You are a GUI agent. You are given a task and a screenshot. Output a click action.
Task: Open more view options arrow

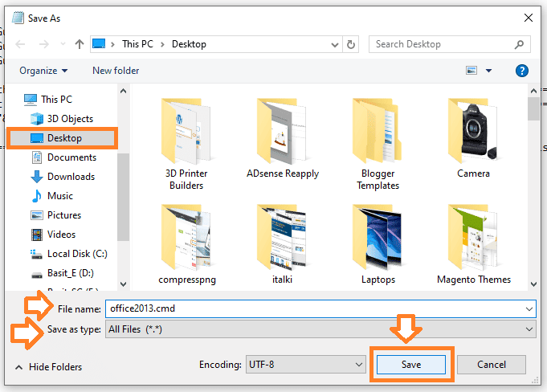[488, 71]
